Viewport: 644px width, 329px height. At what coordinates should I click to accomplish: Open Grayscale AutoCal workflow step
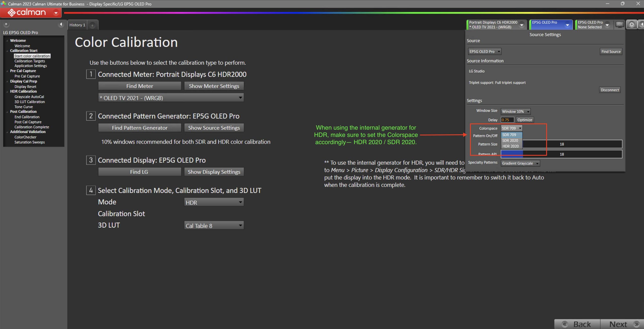pyautogui.click(x=29, y=97)
